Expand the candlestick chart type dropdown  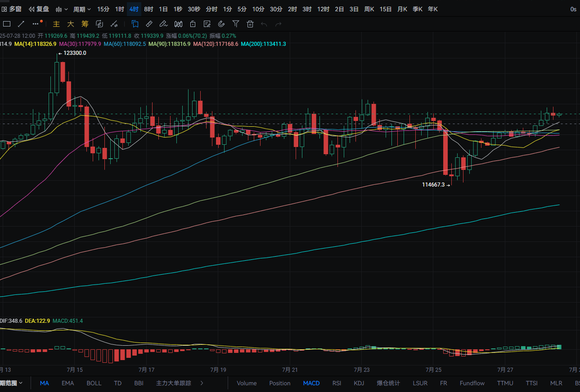pos(62,9)
